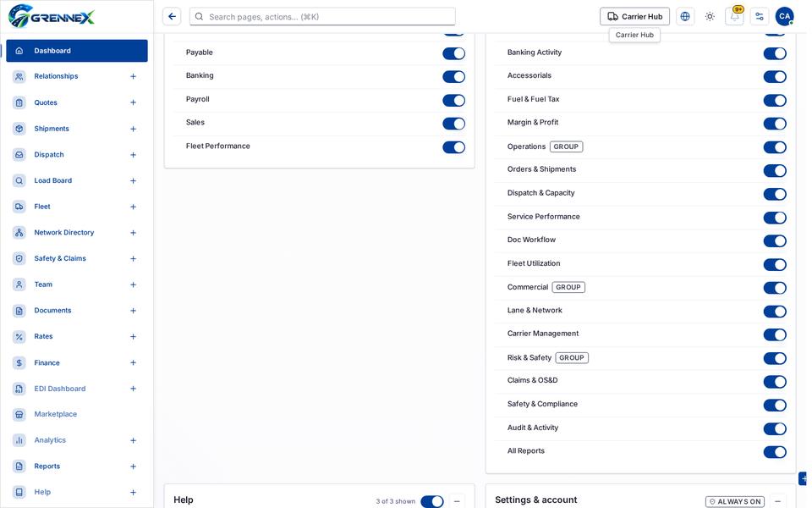Screen dimensions: 812x508
Task: Click the Analytics bar chart icon
Action: (19, 440)
